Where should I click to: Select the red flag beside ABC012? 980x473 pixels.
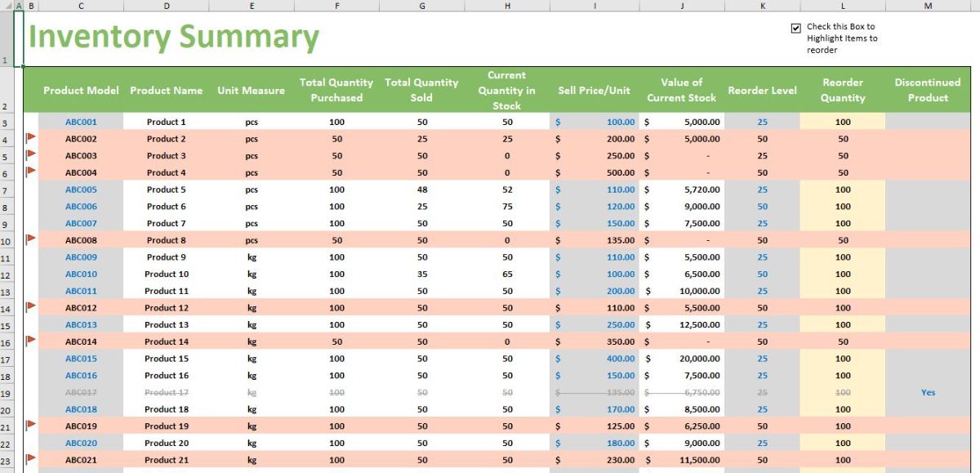tap(31, 307)
